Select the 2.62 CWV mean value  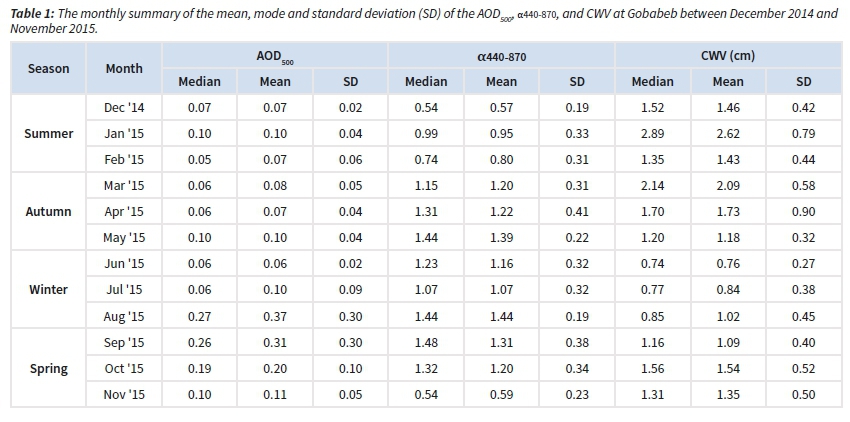(727, 133)
